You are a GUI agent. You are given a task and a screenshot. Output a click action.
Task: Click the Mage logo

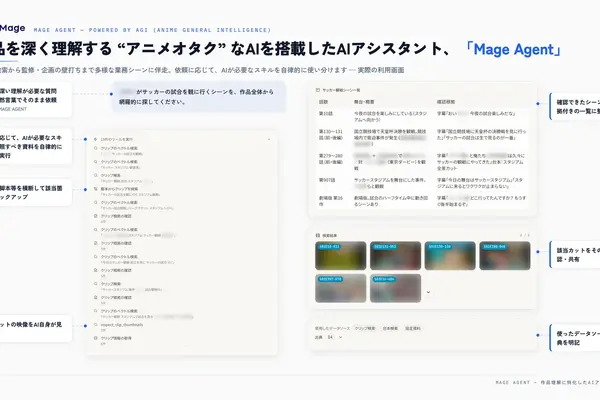click(12, 28)
